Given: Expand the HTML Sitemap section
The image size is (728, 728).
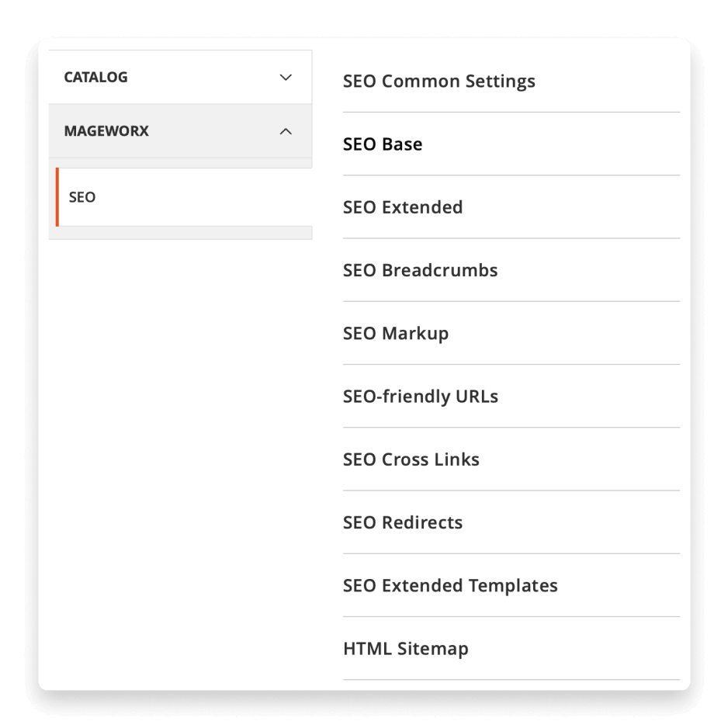Looking at the screenshot, I should 405,648.
